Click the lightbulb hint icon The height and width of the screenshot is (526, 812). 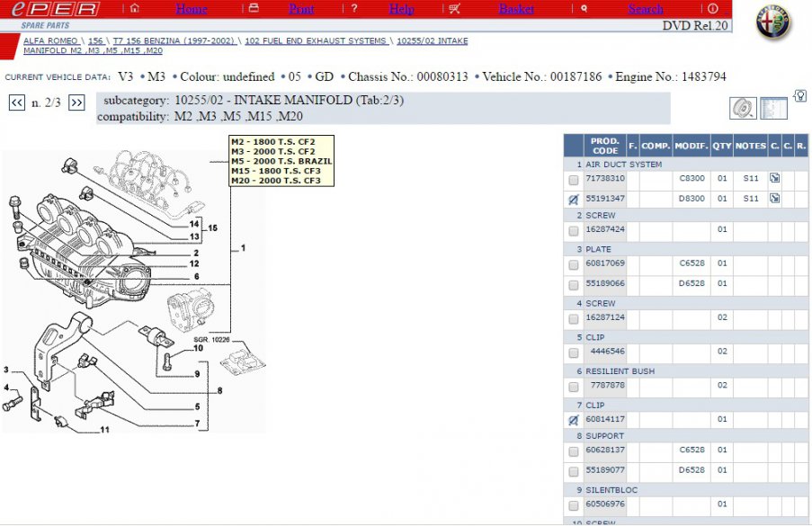[799, 95]
